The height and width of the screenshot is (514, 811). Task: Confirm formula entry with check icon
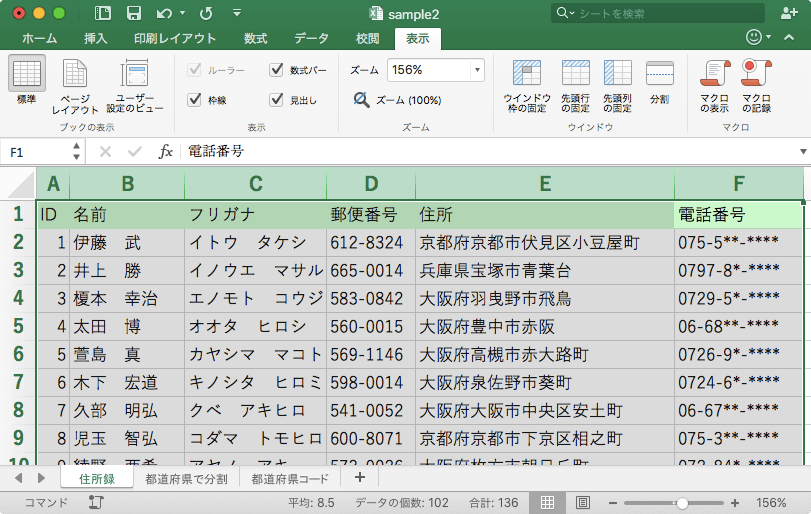[x=134, y=152]
